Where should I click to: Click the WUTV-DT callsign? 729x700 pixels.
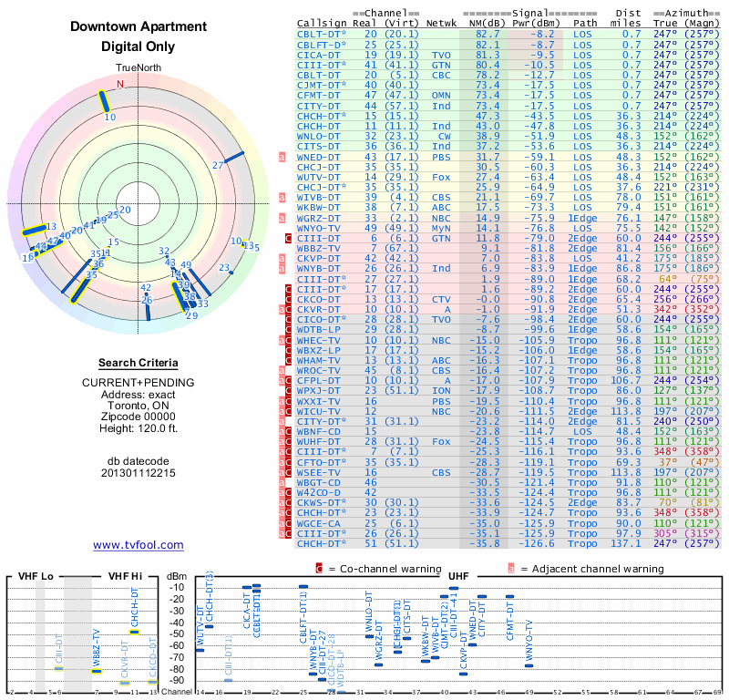[x=319, y=177]
